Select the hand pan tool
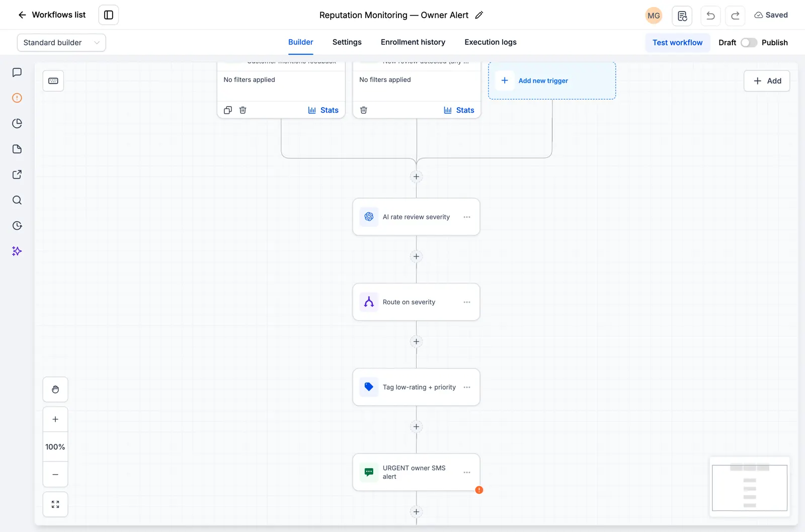 tap(55, 390)
